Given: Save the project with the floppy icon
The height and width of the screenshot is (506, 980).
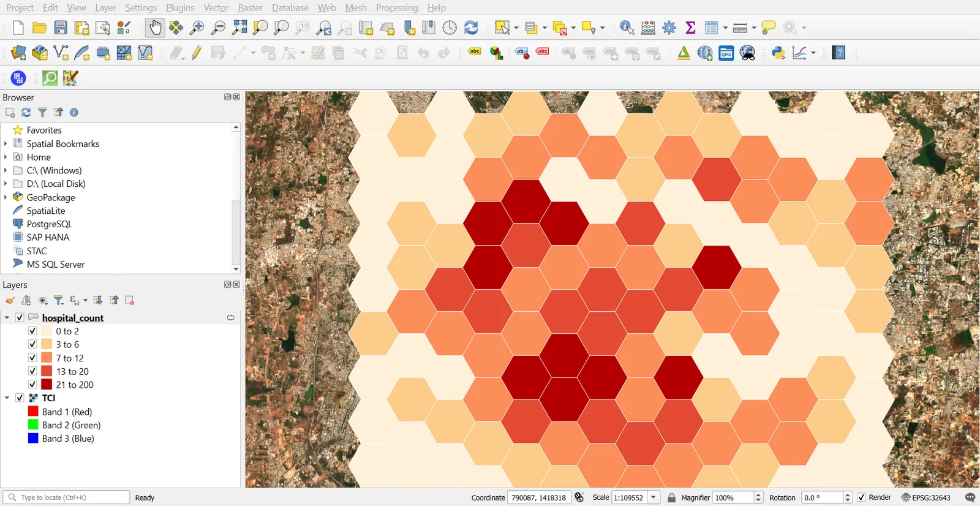Looking at the screenshot, I should coord(61,28).
